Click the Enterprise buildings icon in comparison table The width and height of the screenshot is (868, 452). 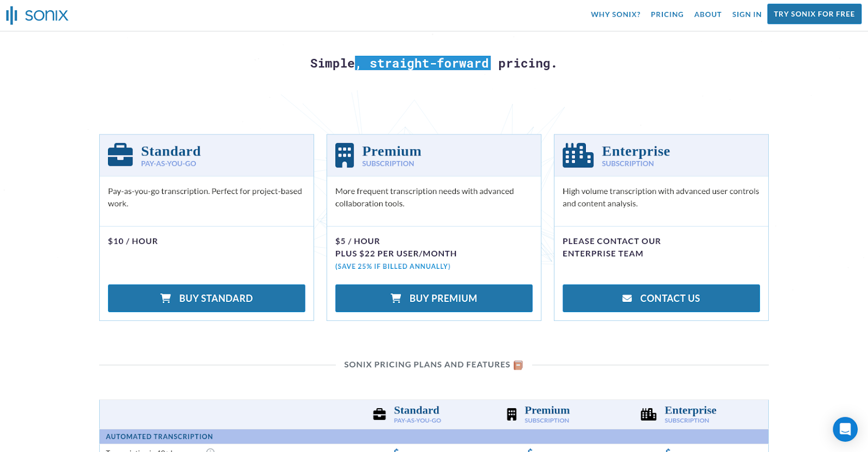(648, 415)
